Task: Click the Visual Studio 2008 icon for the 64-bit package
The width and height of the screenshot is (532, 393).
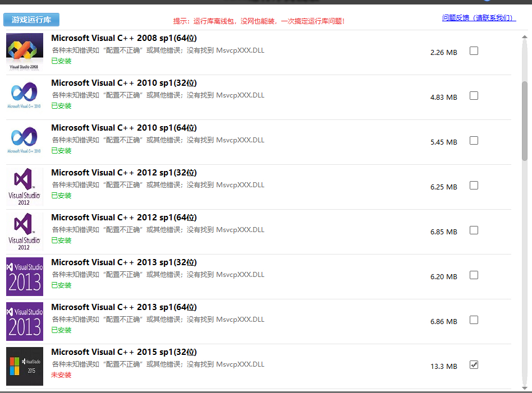Action: click(x=25, y=52)
